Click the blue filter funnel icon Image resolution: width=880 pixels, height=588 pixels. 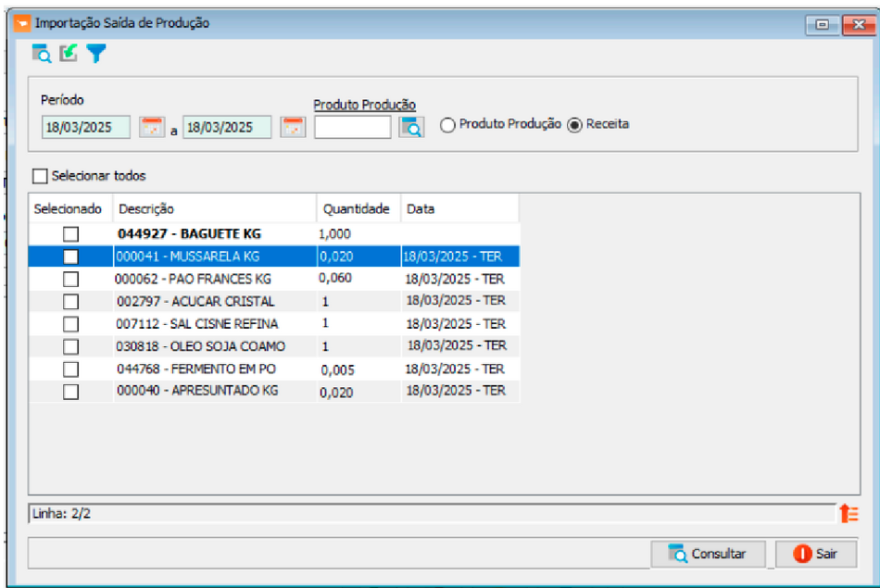[96, 54]
